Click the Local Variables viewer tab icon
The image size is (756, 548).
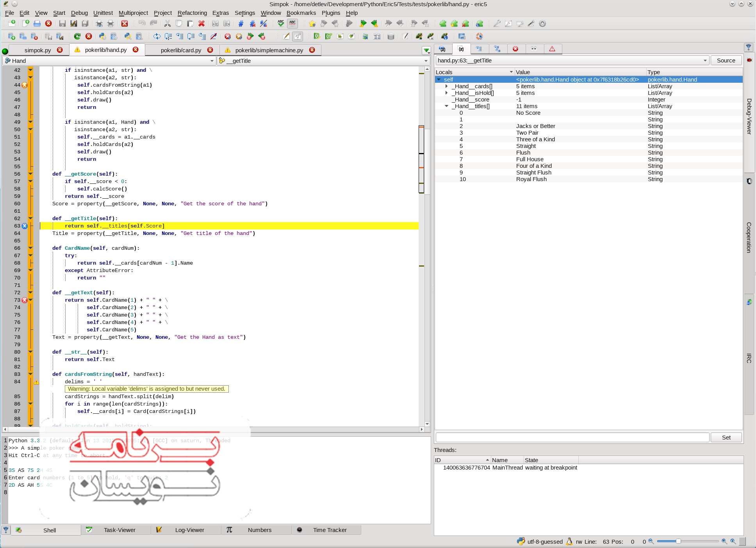pyautogui.click(x=461, y=49)
